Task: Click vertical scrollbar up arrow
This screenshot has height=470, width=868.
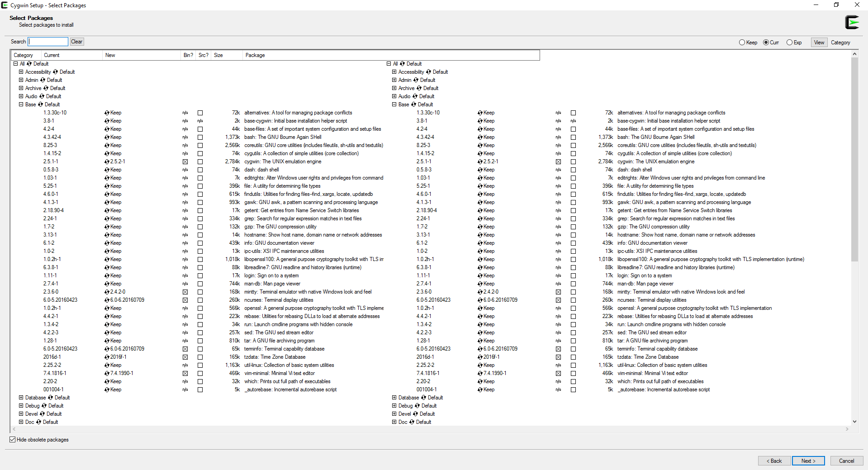Action: (x=854, y=54)
